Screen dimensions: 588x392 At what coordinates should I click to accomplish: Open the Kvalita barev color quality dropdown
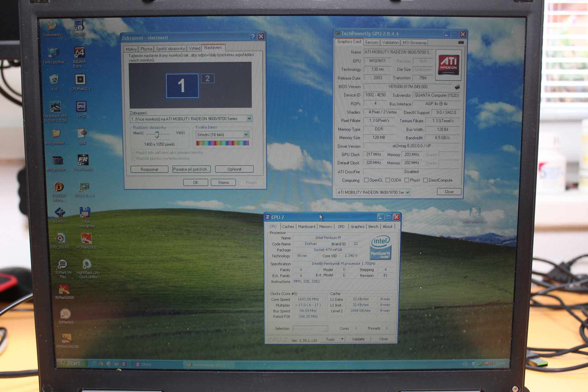(x=246, y=135)
